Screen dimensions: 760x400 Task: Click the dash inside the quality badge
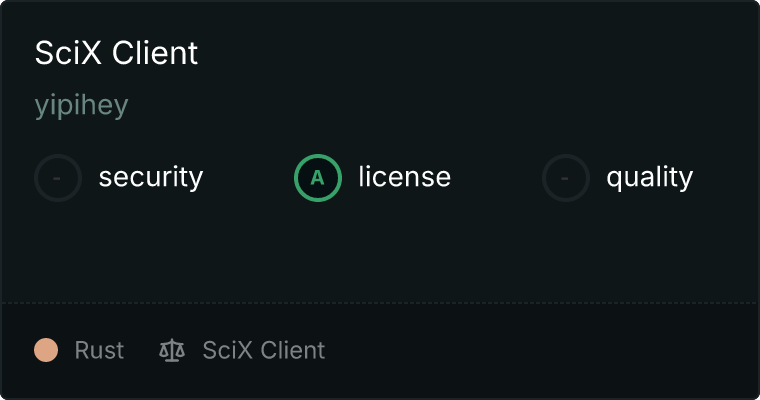point(566,178)
